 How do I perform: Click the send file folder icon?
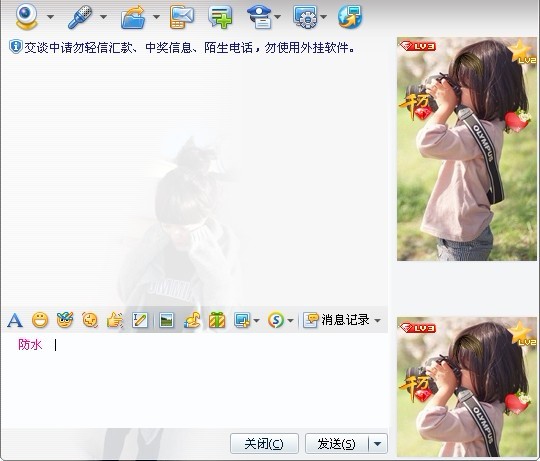tap(133, 17)
